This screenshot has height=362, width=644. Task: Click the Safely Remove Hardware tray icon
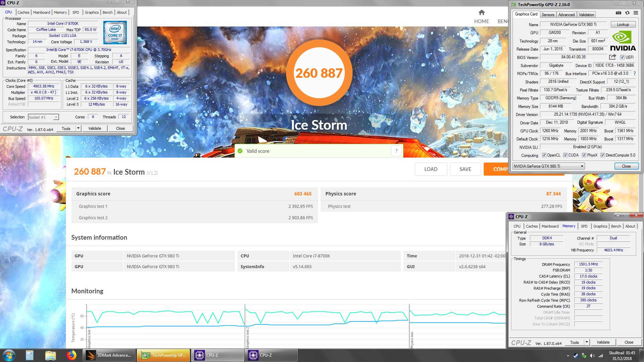coord(584,356)
